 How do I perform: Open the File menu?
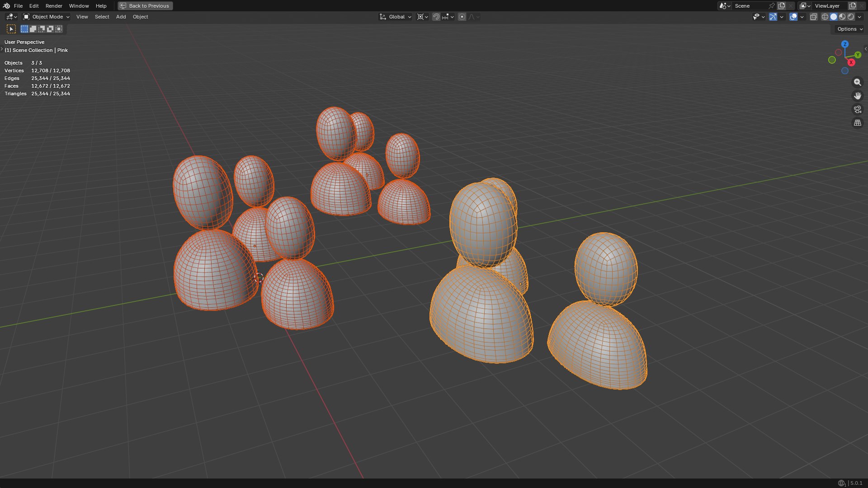point(18,6)
